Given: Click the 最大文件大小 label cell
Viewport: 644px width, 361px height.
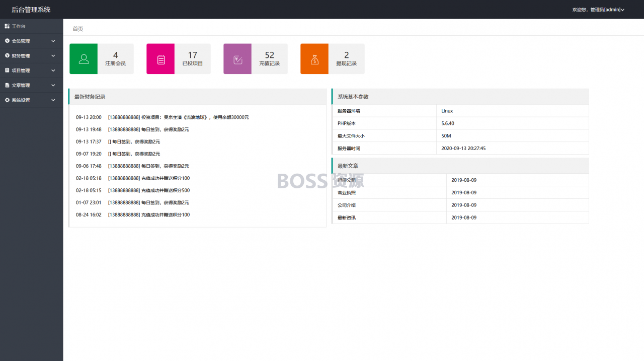Looking at the screenshot, I should (x=384, y=136).
